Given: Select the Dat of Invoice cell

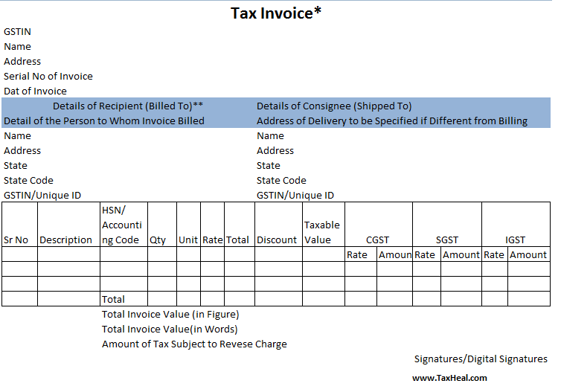Looking at the screenshot, I should [x=35, y=91].
